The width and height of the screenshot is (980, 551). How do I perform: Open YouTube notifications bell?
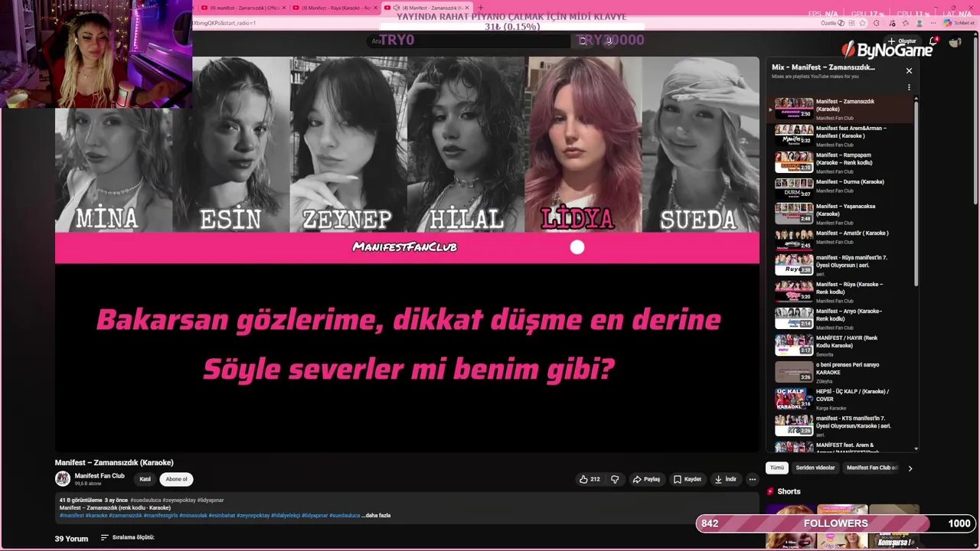pyautogui.click(x=933, y=41)
